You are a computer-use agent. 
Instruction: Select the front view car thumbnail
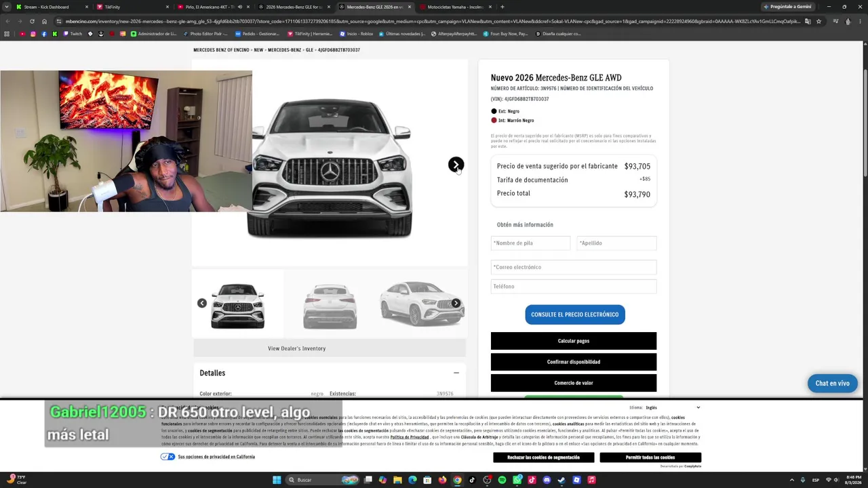point(237,304)
